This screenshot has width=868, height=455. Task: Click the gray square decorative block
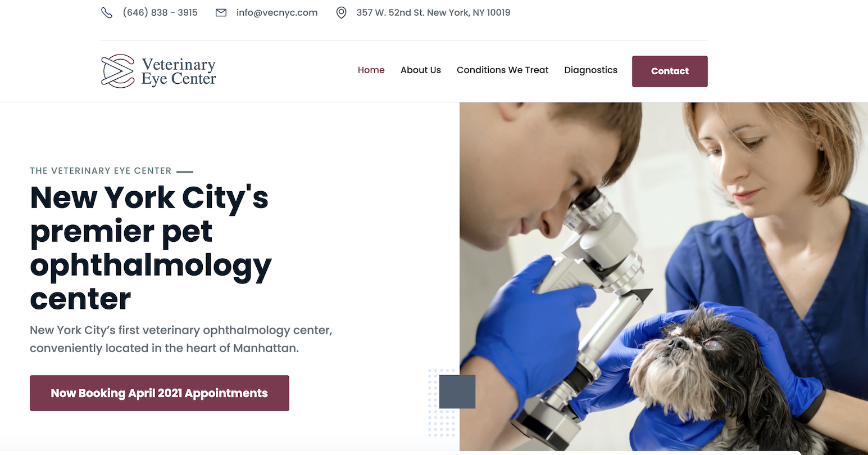(457, 391)
